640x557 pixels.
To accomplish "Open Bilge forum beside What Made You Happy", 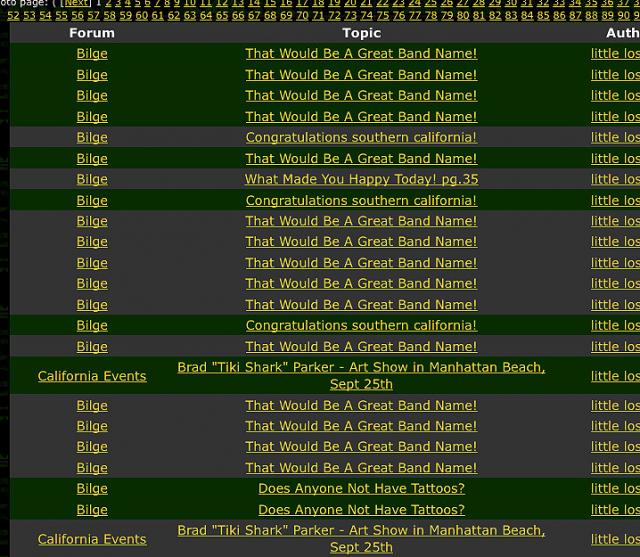I will [x=92, y=180].
